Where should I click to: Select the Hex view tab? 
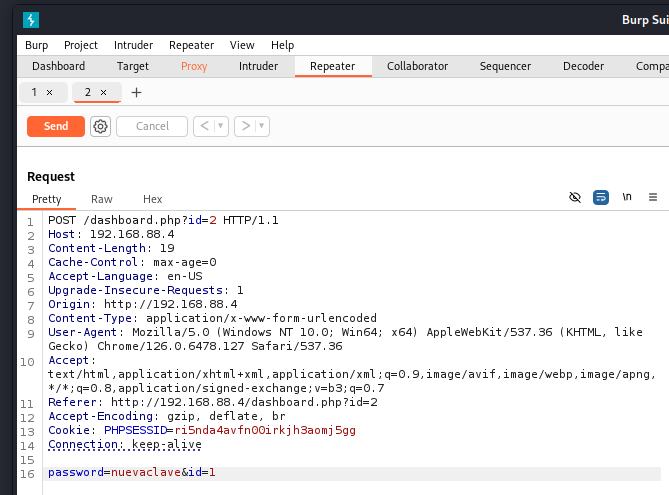[x=153, y=199]
